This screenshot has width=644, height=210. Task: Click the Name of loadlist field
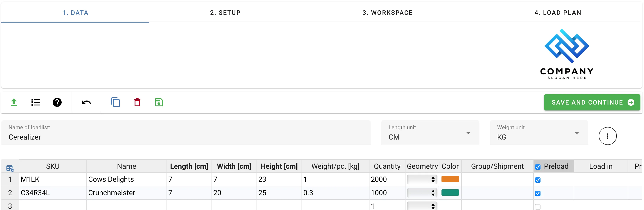(x=185, y=137)
